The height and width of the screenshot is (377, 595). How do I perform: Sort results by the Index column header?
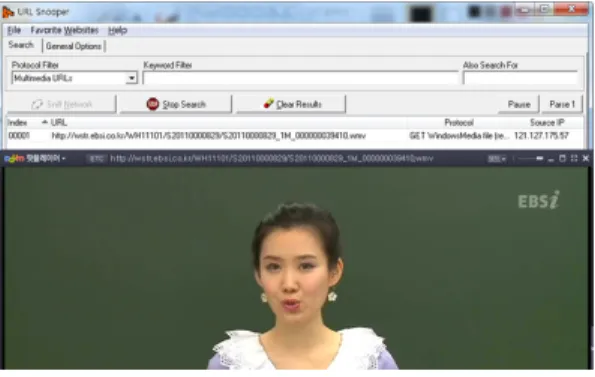coord(18,123)
